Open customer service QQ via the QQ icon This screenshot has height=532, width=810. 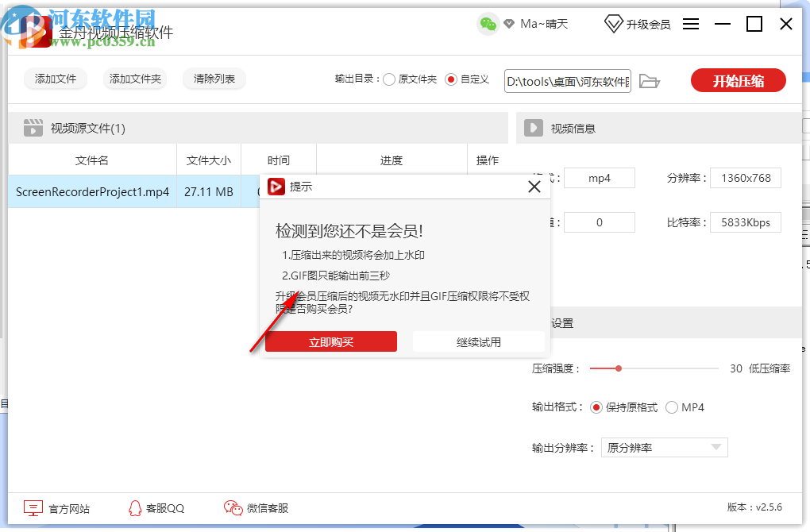(135, 507)
